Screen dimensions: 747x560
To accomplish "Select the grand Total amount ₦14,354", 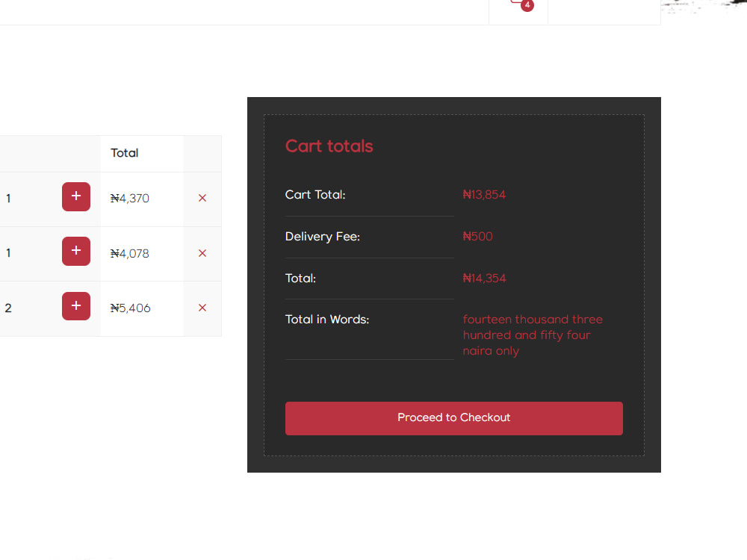I will click(x=485, y=279).
